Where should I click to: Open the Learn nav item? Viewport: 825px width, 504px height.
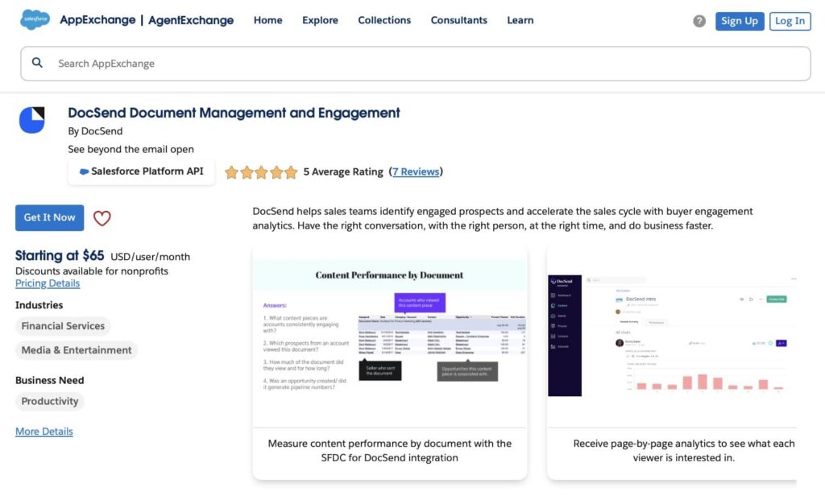(x=520, y=20)
